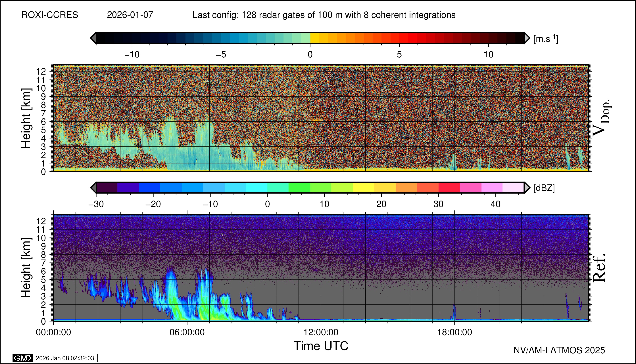The width and height of the screenshot is (636, 364).
Task: Click the Ref. panel side label
Action: (599, 268)
